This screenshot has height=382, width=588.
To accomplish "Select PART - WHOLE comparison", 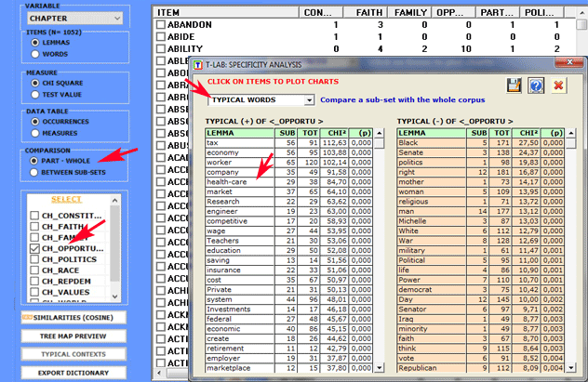I will point(34,161).
